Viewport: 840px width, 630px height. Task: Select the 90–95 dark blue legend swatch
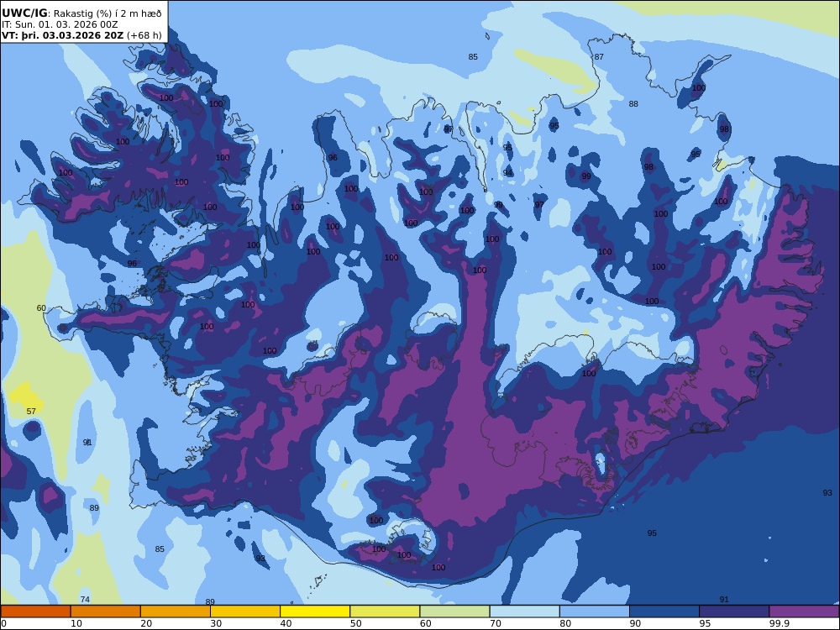tap(664, 612)
